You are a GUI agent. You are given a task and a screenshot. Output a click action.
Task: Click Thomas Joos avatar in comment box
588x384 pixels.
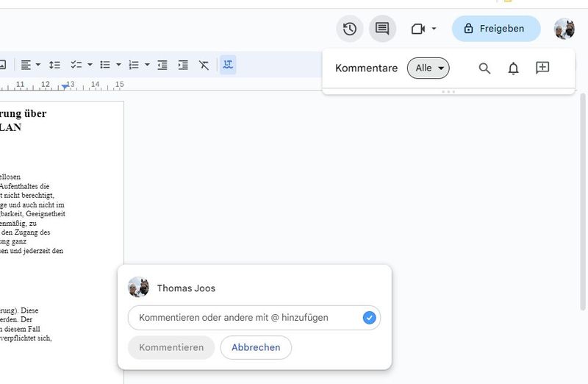pos(138,288)
